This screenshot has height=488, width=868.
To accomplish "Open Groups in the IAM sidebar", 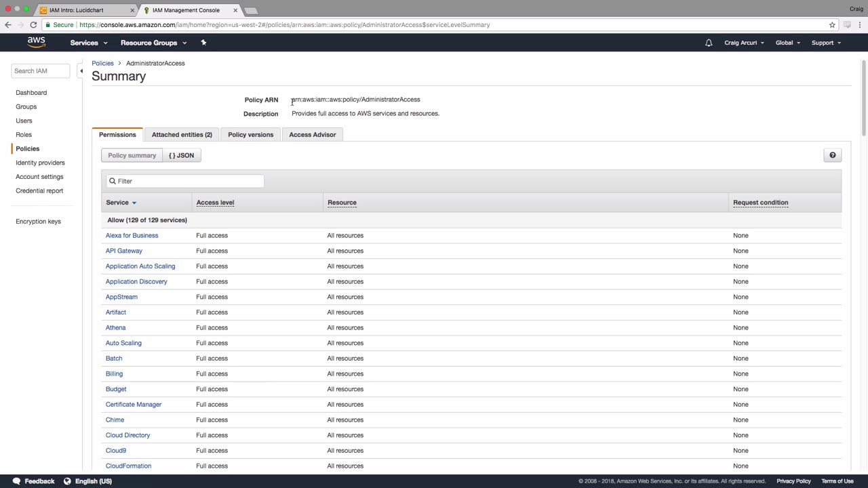I will point(26,106).
